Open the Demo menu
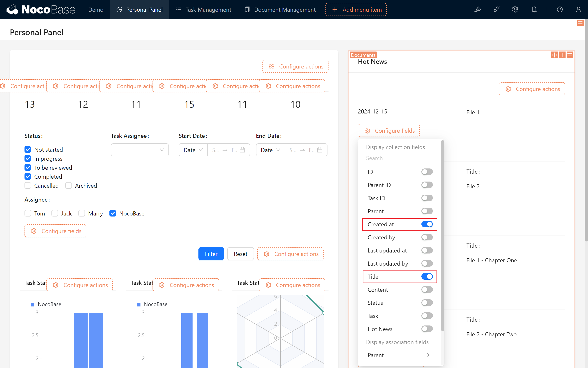 pos(96,9)
